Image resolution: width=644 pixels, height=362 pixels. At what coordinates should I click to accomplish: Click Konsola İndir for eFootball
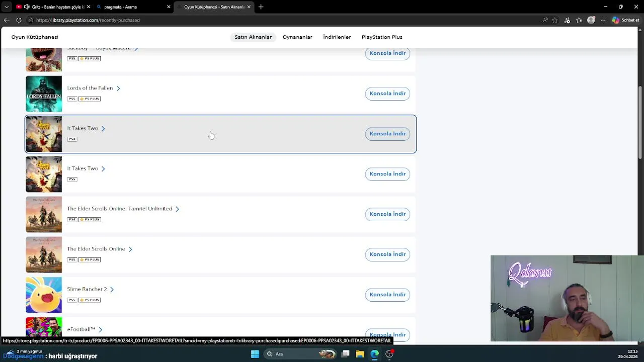coord(387,334)
